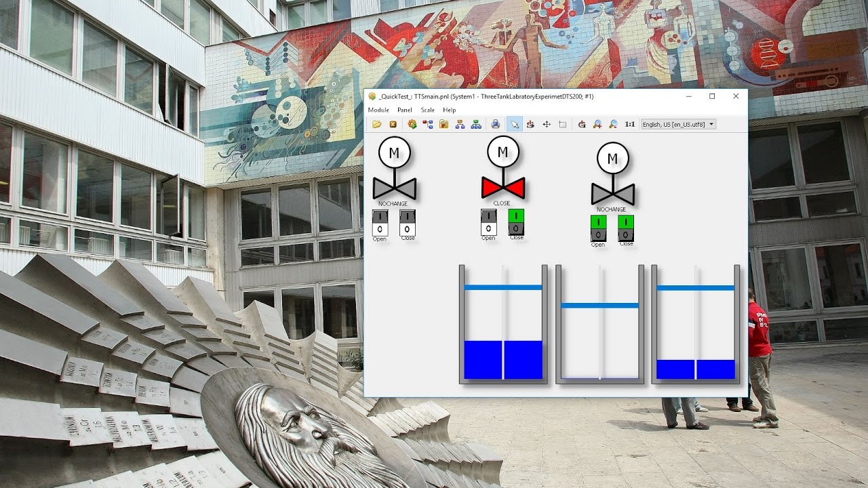Image resolution: width=868 pixels, height=488 pixels.
Task: Maximize the TTSmain.pnl window
Action: coord(712,96)
